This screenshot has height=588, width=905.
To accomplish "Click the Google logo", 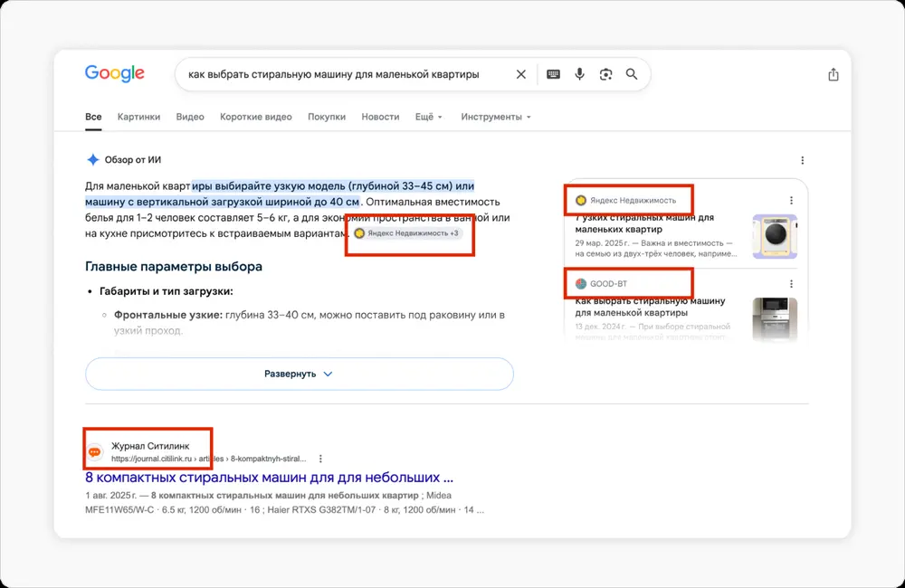I will coord(114,74).
